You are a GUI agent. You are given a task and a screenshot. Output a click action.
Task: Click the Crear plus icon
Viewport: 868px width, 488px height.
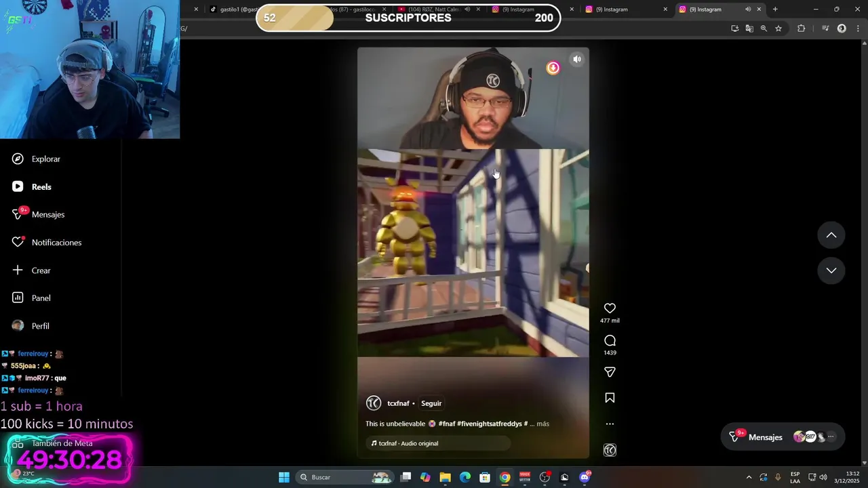coord(18,270)
